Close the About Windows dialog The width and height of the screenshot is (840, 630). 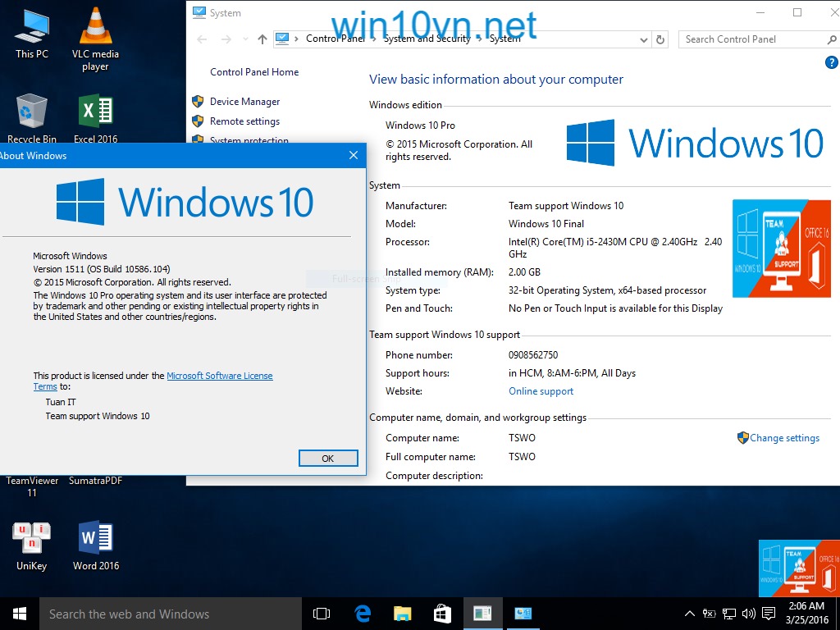(354, 155)
